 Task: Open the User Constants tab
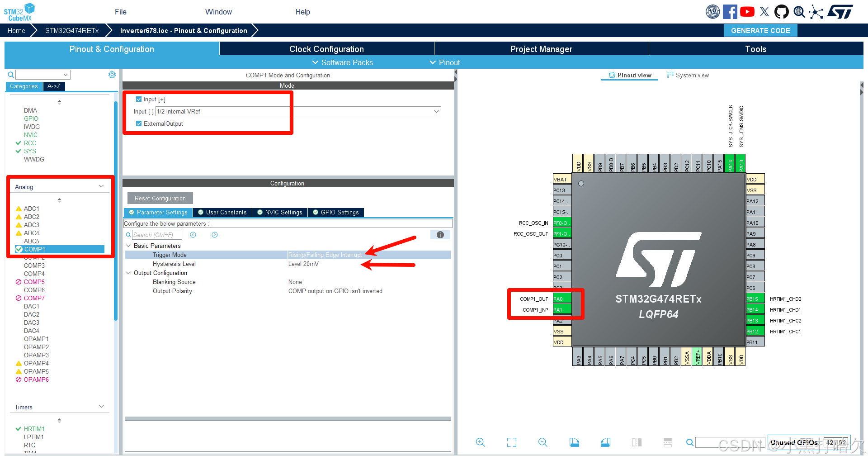tap(222, 212)
